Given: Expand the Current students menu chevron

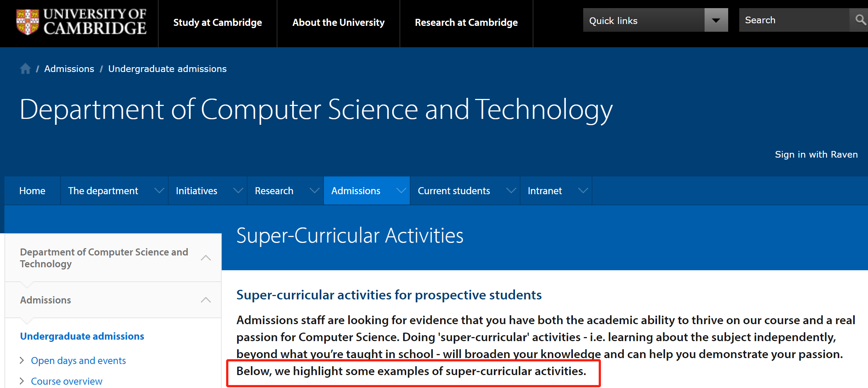Looking at the screenshot, I should point(511,191).
